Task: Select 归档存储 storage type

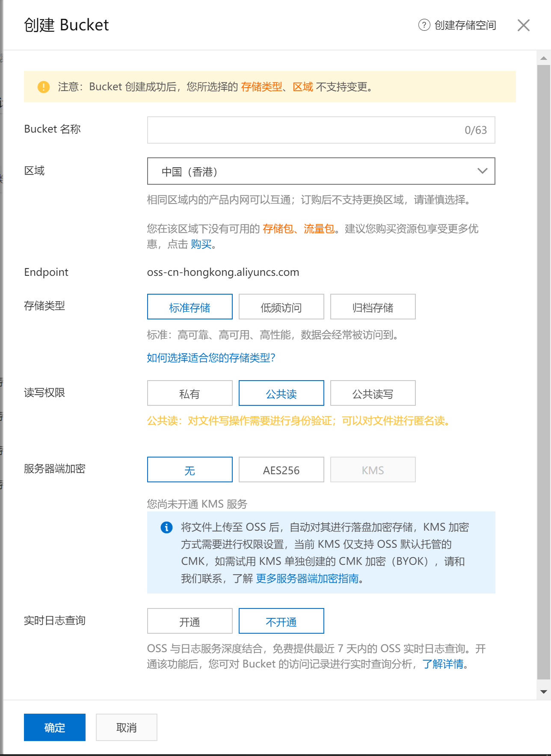Action: (373, 307)
